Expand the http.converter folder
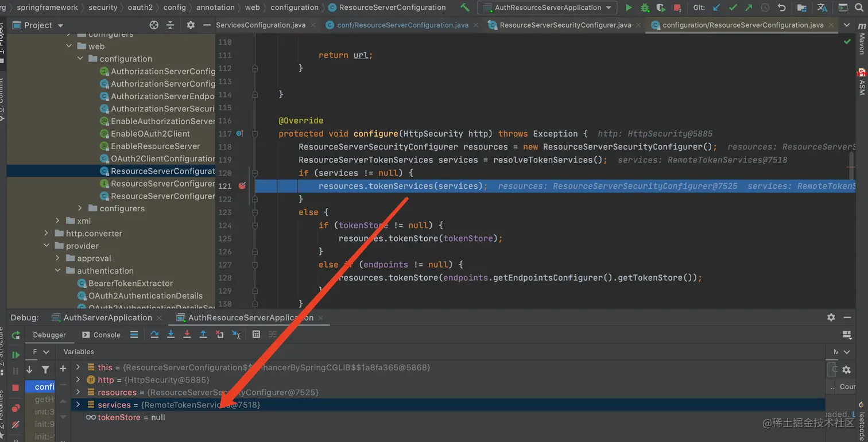868x442 pixels. click(x=46, y=233)
